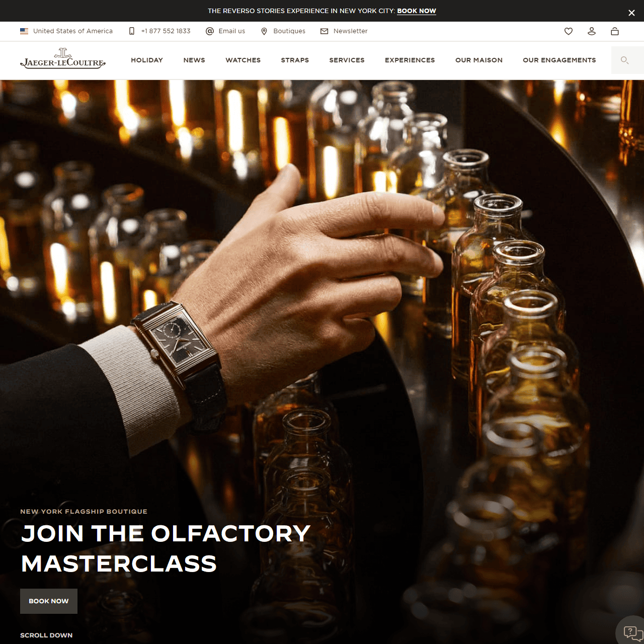The width and height of the screenshot is (644, 644).
Task: Open the wishlist heart icon
Action: click(x=569, y=31)
